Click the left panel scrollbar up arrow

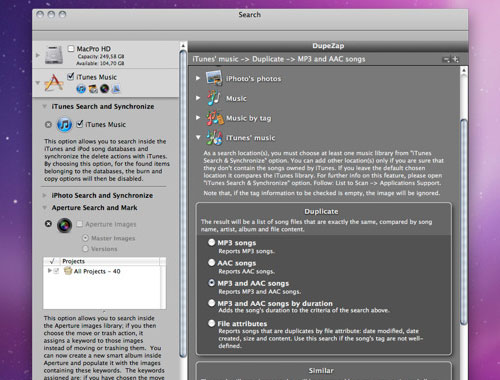(183, 46)
